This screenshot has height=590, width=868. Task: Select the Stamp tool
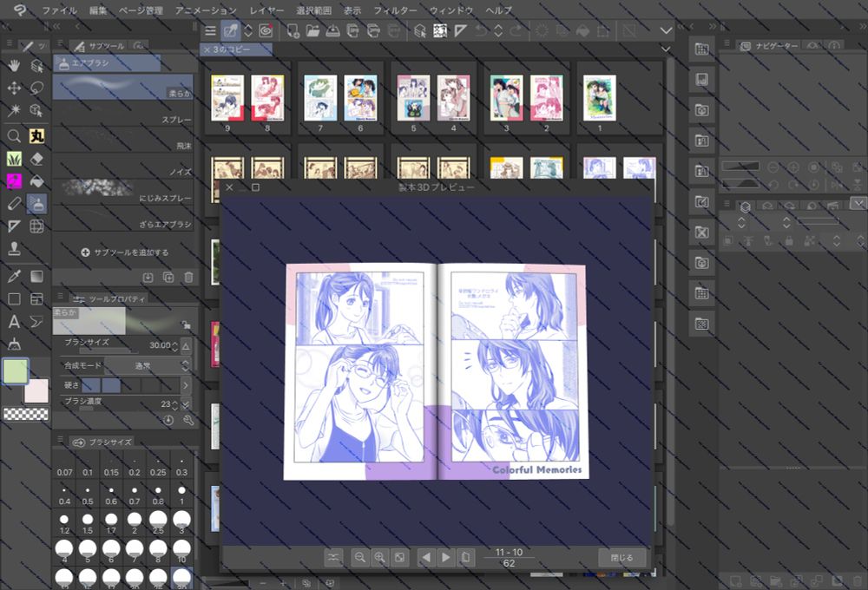(x=14, y=248)
